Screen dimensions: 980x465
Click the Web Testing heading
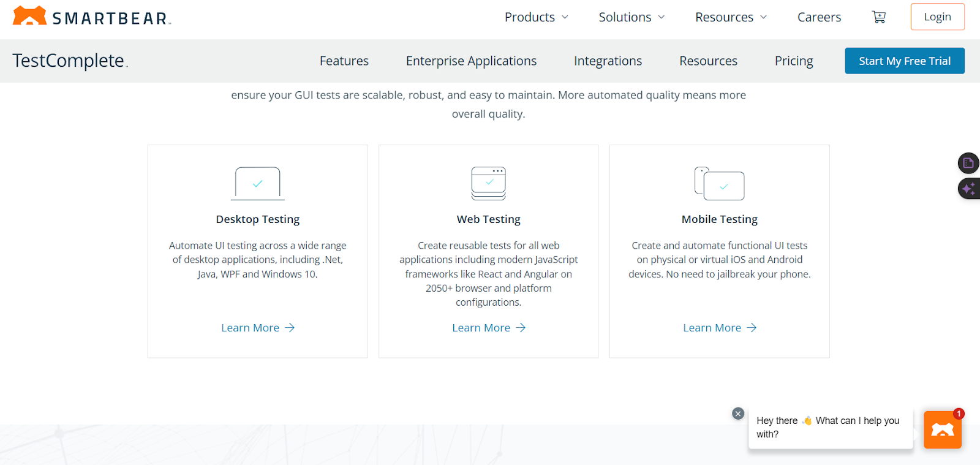pyautogui.click(x=489, y=219)
